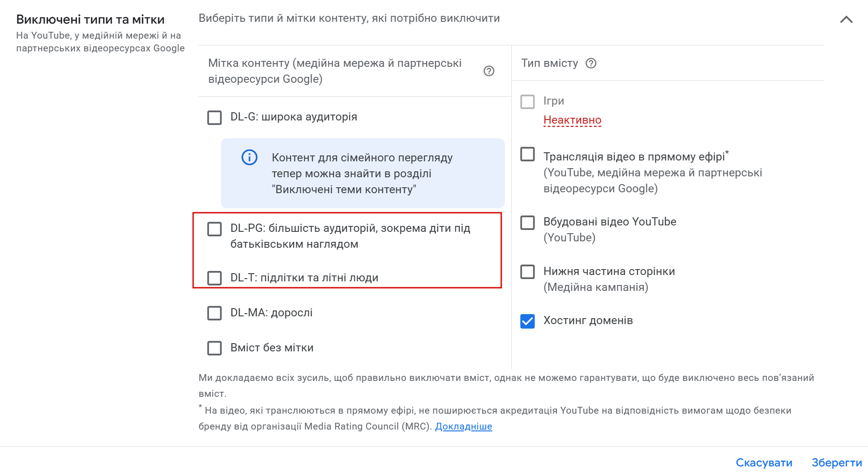Viewport: 868px width, 475px height.
Task: Collapse the Виключені типи та мітки section
Action: click(846, 20)
